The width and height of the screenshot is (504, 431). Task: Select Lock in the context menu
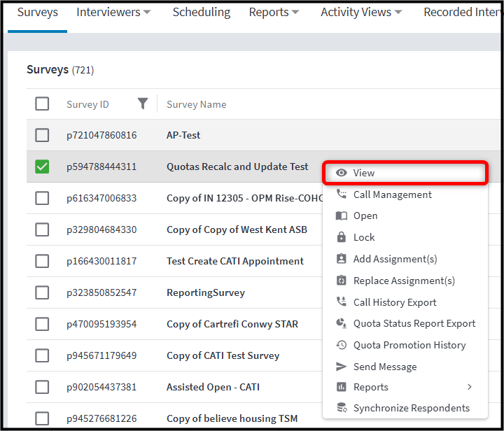(405, 237)
